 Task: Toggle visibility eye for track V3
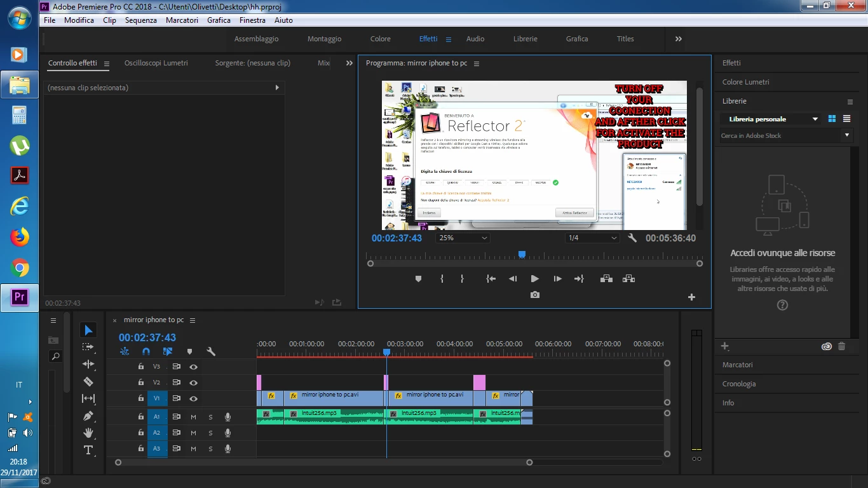coord(193,367)
